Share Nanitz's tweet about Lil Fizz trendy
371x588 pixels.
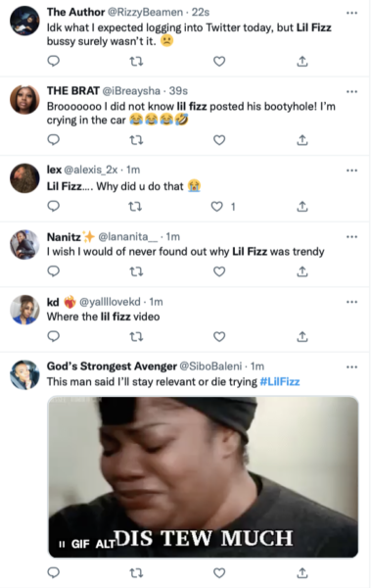click(302, 271)
